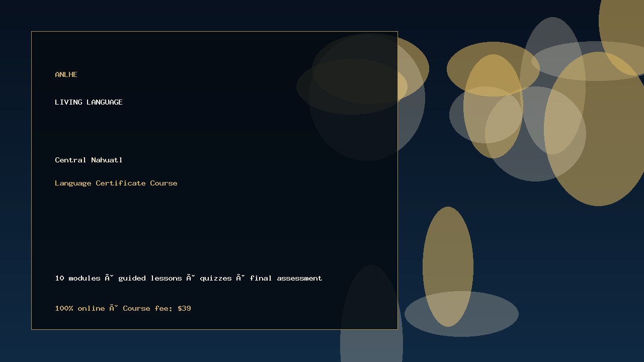
Task: Click the '100% online' course fee line
Action: [x=123, y=308]
